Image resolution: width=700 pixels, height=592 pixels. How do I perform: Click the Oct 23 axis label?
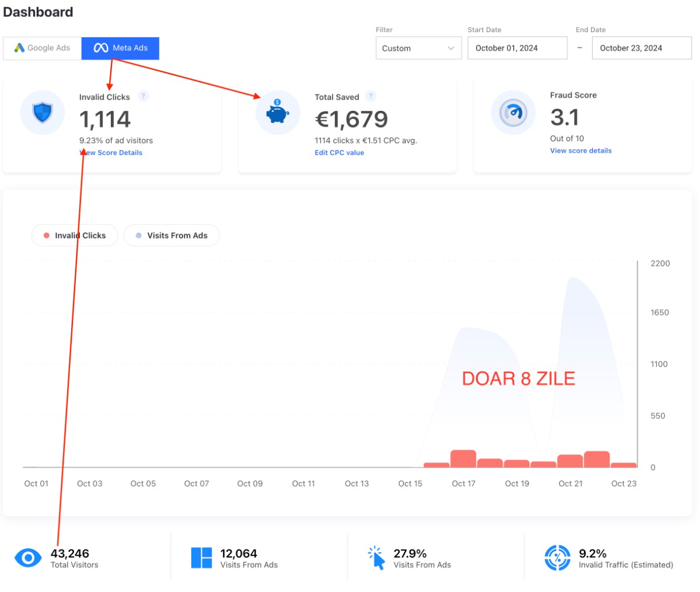coord(624,484)
